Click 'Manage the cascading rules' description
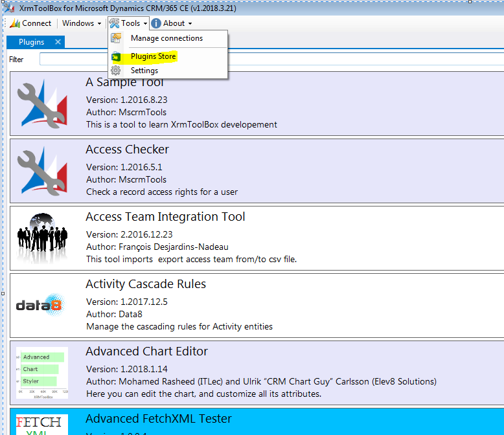The width and height of the screenshot is (504, 435). [x=179, y=327]
